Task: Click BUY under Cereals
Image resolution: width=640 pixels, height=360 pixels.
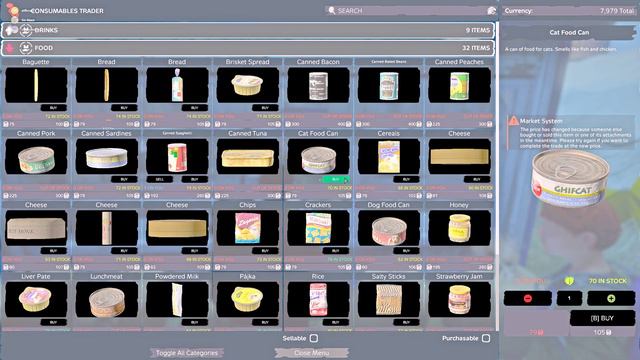Action: pos(407,179)
